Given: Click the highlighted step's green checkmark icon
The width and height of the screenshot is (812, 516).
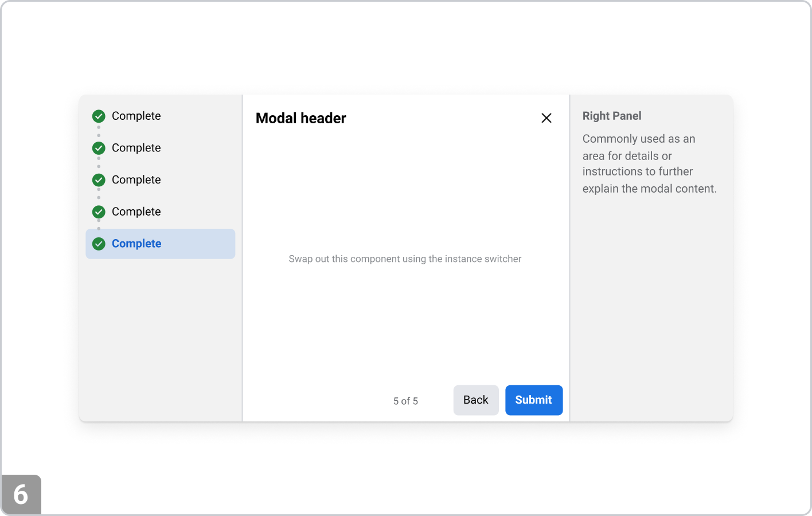Looking at the screenshot, I should pos(99,244).
